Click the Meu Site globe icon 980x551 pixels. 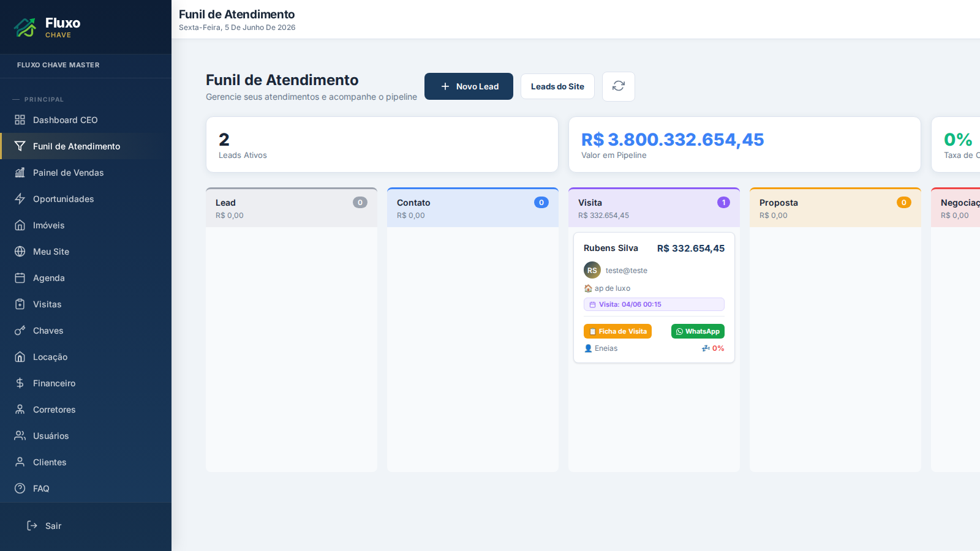[x=20, y=252]
